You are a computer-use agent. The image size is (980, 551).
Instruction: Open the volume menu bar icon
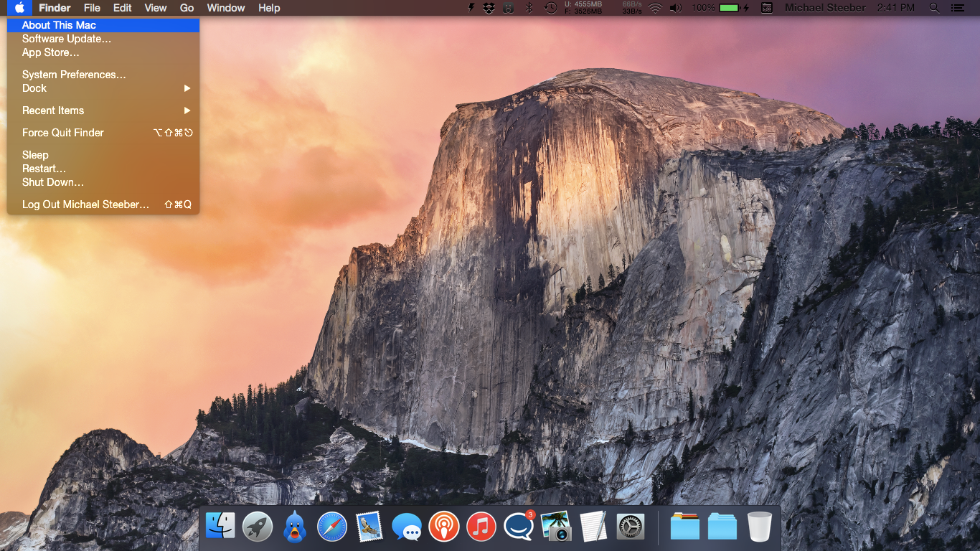coord(674,8)
